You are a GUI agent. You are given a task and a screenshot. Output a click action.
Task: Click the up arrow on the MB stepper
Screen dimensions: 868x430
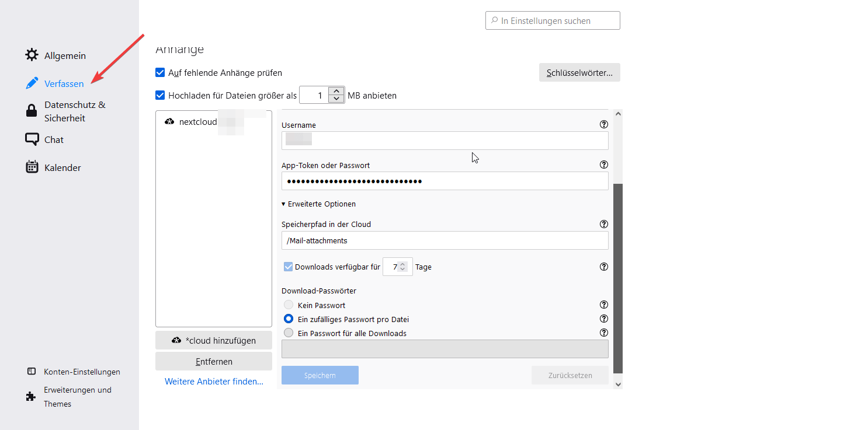[336, 90]
